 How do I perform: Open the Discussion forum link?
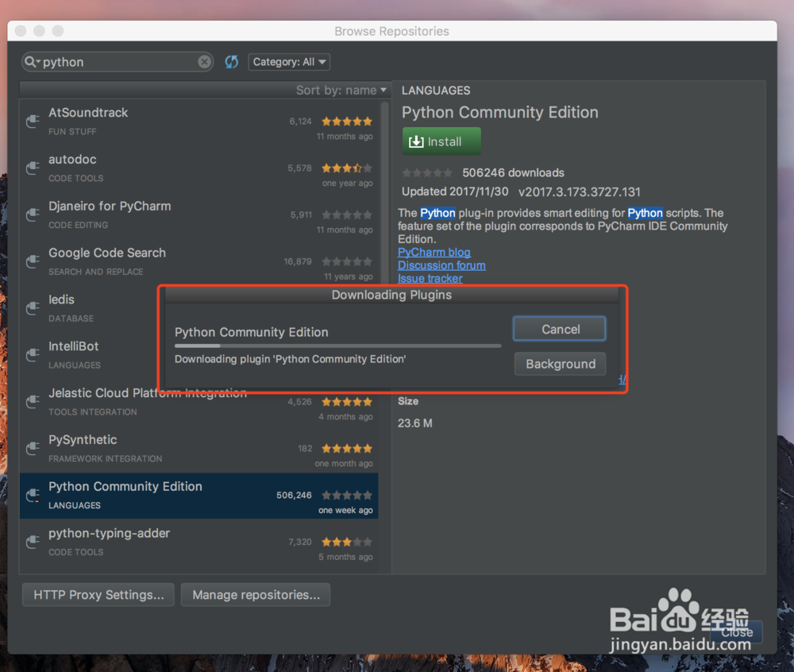[x=441, y=265]
